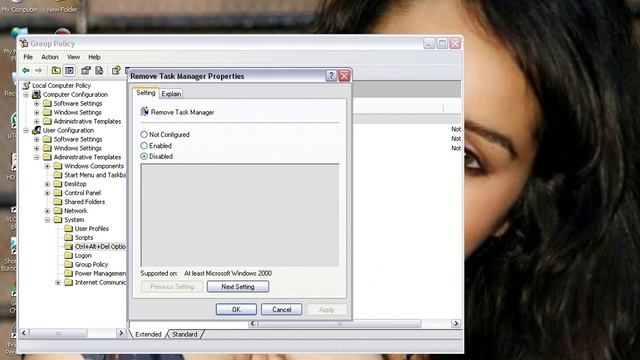Image resolution: width=640 pixels, height=360 pixels.
Task: Click the Help toolbar icon with question mark
Action: (x=116, y=71)
